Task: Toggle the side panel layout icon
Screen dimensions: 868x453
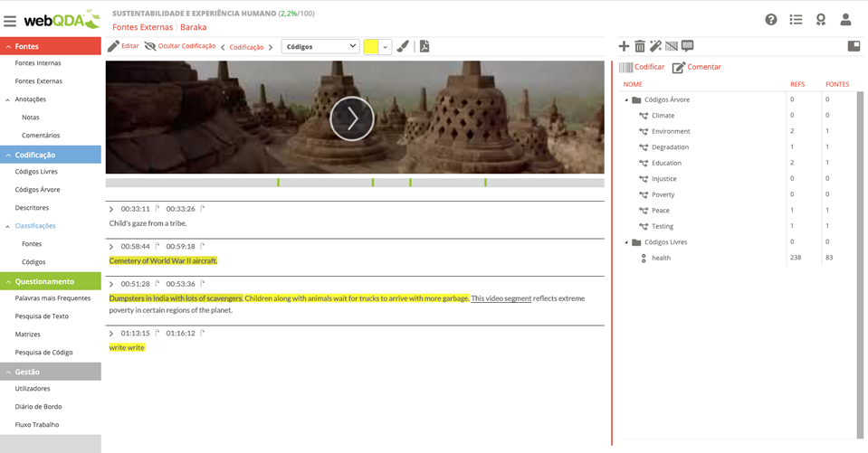Action: coord(854,46)
